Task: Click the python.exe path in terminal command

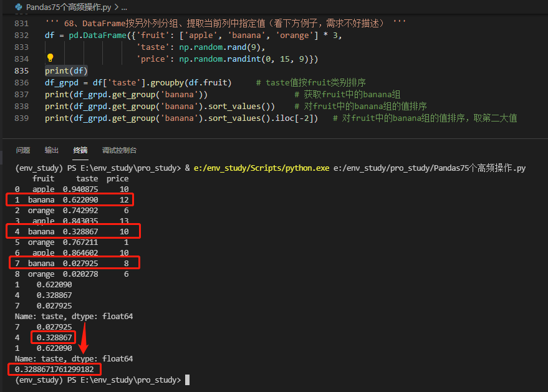Action: pyautogui.click(x=261, y=168)
